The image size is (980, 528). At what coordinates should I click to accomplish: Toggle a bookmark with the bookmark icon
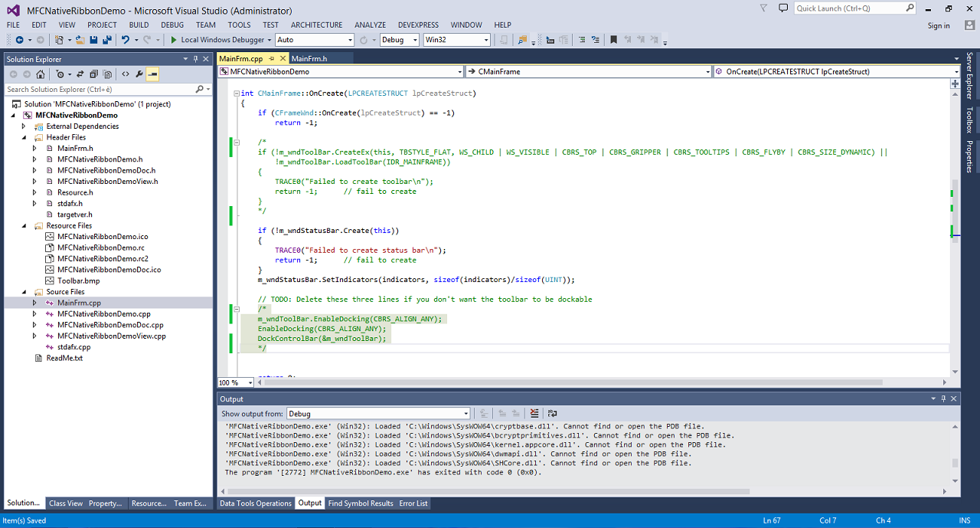(x=615, y=40)
